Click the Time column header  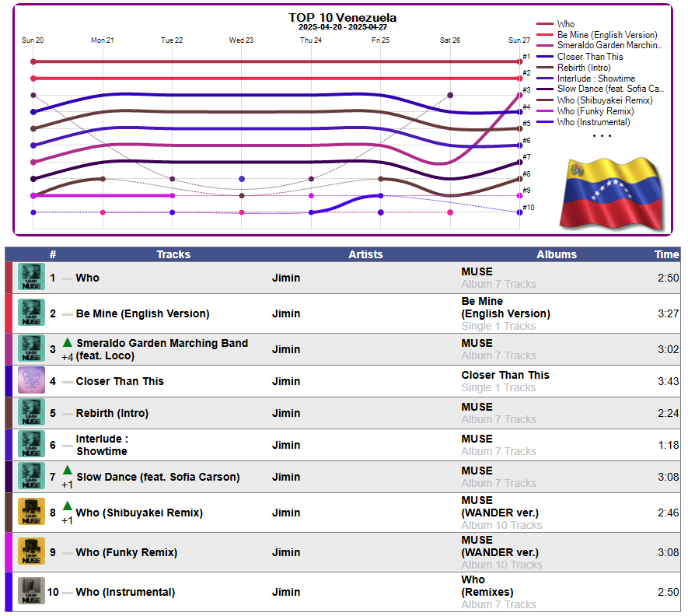pos(666,254)
